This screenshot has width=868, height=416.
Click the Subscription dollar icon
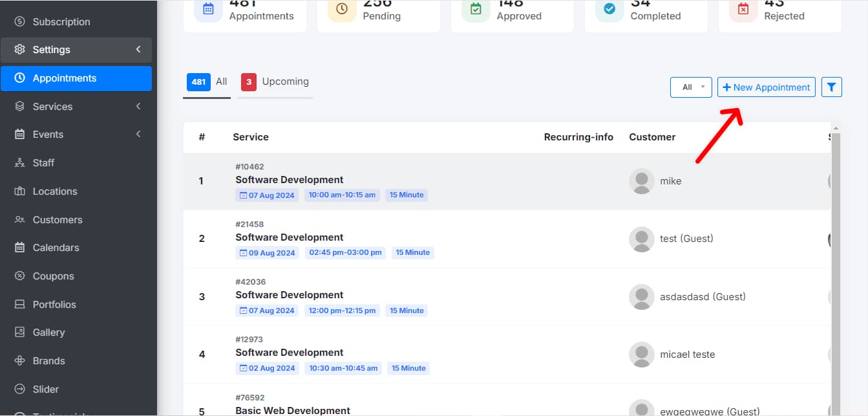coord(20,22)
